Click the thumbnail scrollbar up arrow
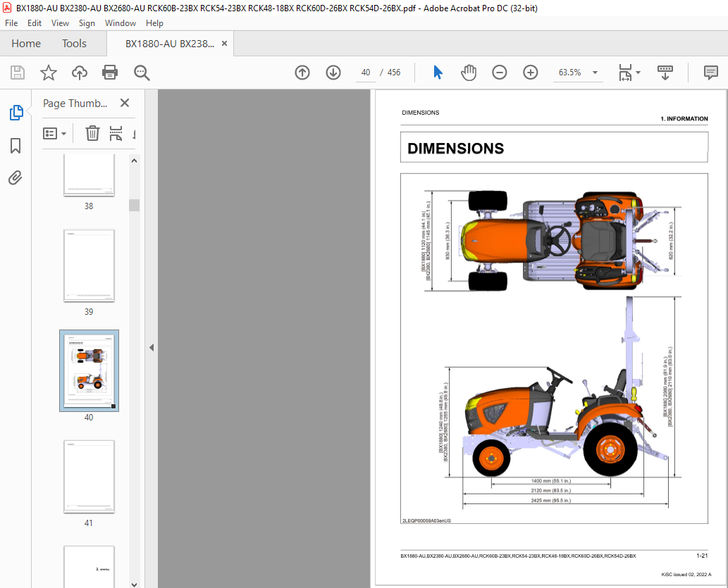This screenshot has width=728, height=588. pyautogui.click(x=134, y=161)
